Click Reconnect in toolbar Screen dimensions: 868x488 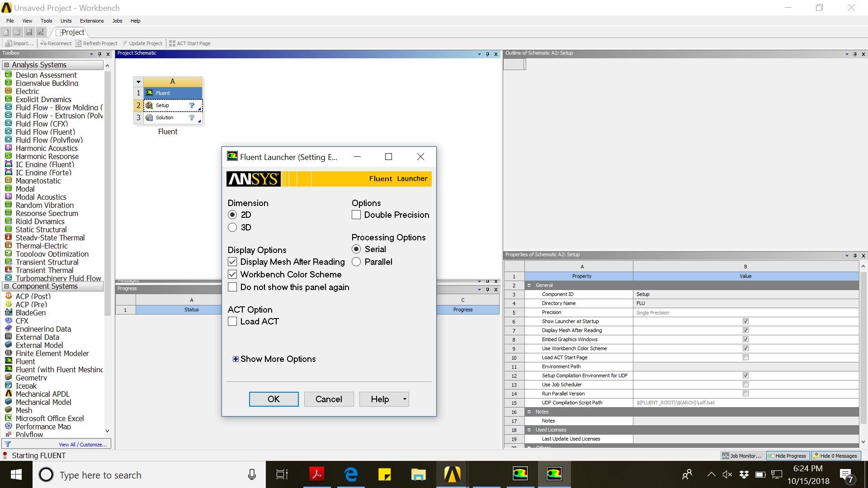[x=56, y=43]
